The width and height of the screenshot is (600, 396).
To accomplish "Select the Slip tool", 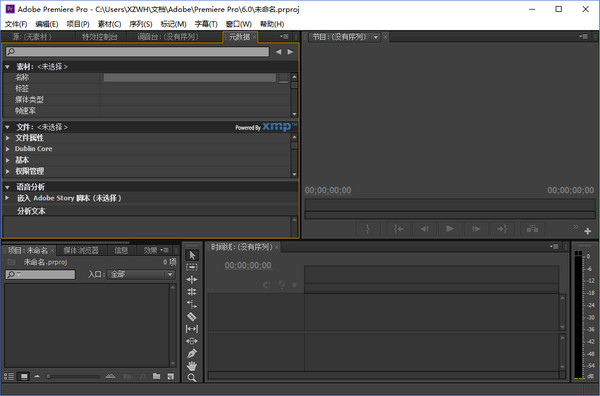I will (x=192, y=329).
